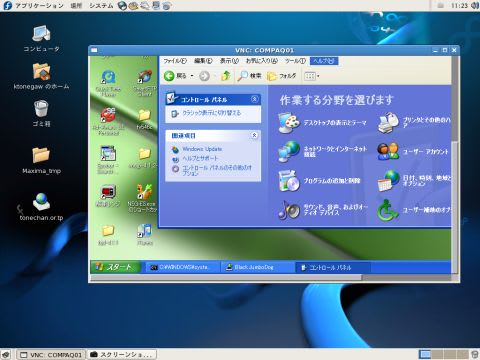Click the 検索 search magnifier button
This screenshot has width=480, height=360.
[x=249, y=76]
